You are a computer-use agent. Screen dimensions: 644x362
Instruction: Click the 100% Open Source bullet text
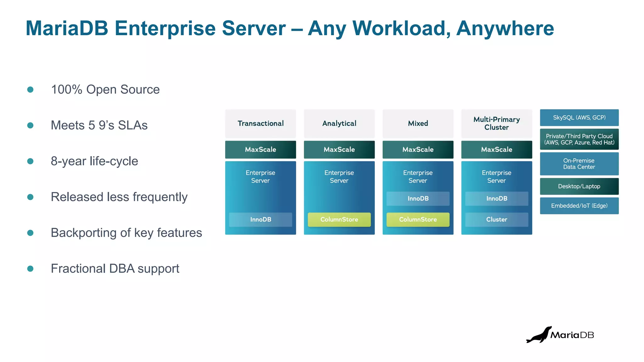coord(105,90)
